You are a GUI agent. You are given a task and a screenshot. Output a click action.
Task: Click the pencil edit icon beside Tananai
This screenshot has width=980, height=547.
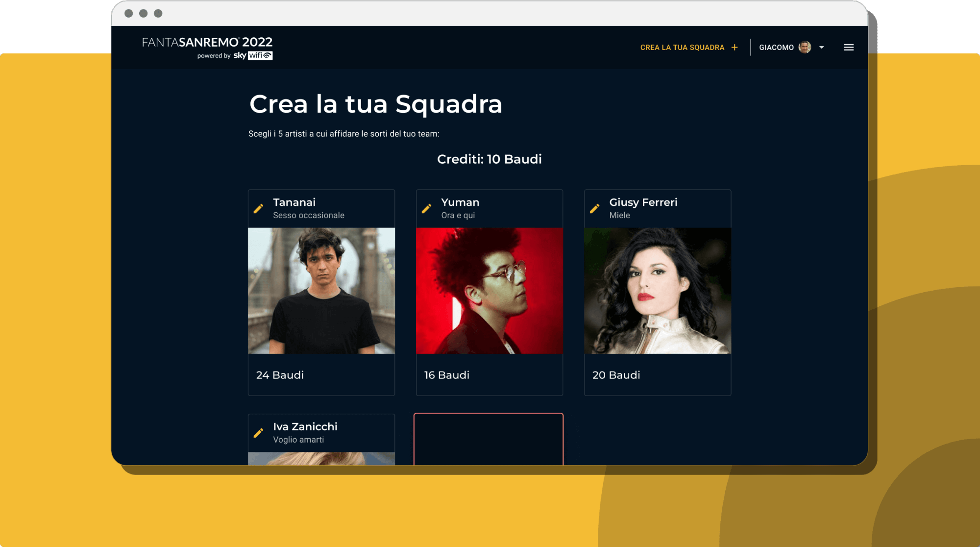tap(258, 209)
